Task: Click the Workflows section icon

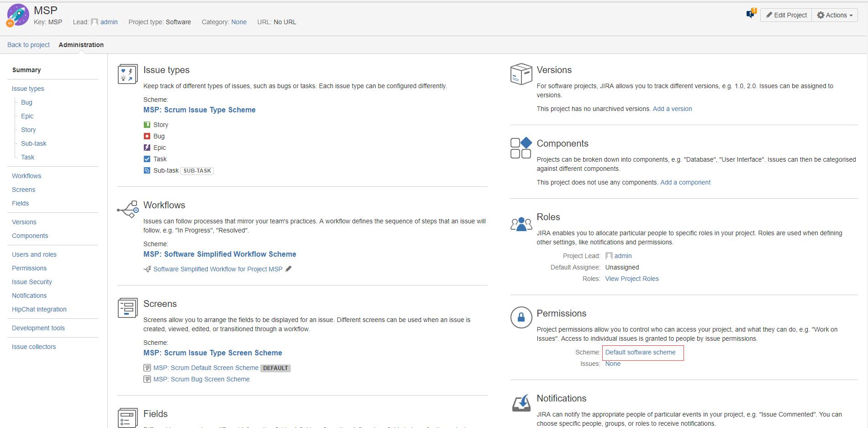Action: [x=128, y=209]
